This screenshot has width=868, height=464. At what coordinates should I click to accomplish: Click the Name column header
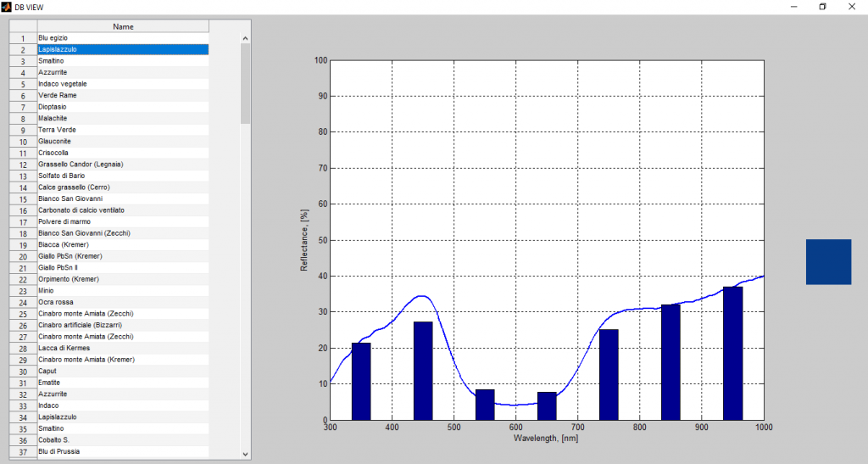pos(123,26)
